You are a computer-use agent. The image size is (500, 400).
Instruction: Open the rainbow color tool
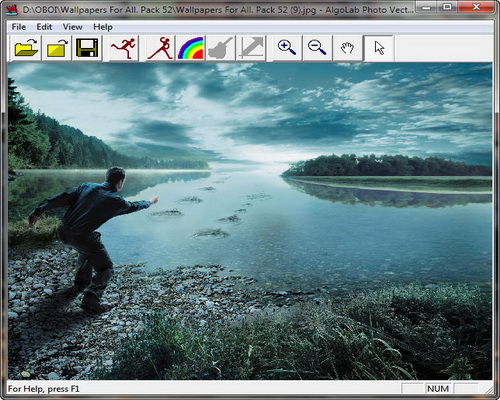190,48
